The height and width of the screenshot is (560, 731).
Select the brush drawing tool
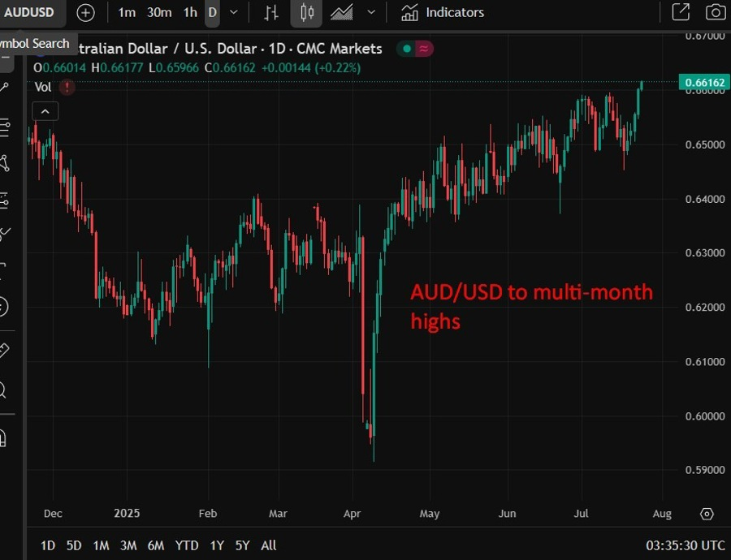[5, 234]
